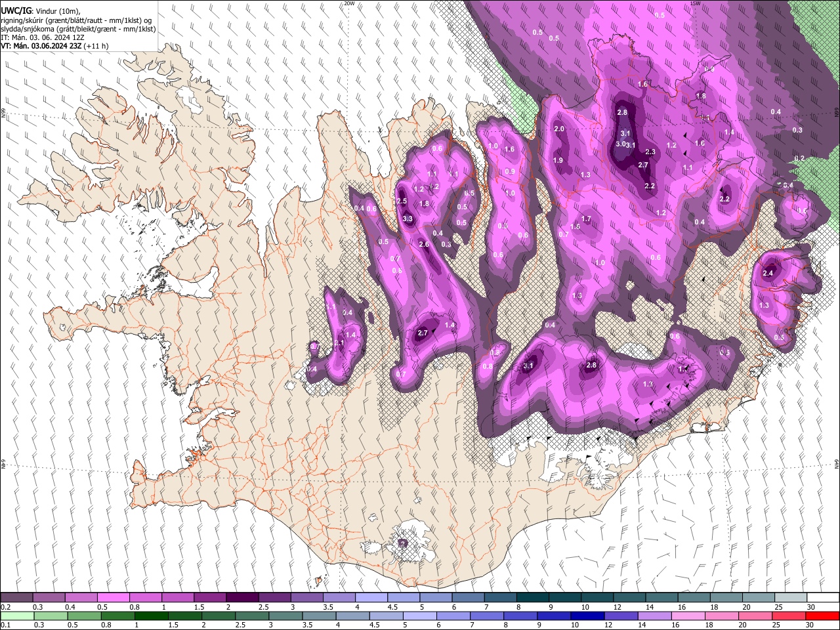Select lower legend green swatch between 0.5 and 0.8
This screenshot has height=630, width=840.
[84, 616]
